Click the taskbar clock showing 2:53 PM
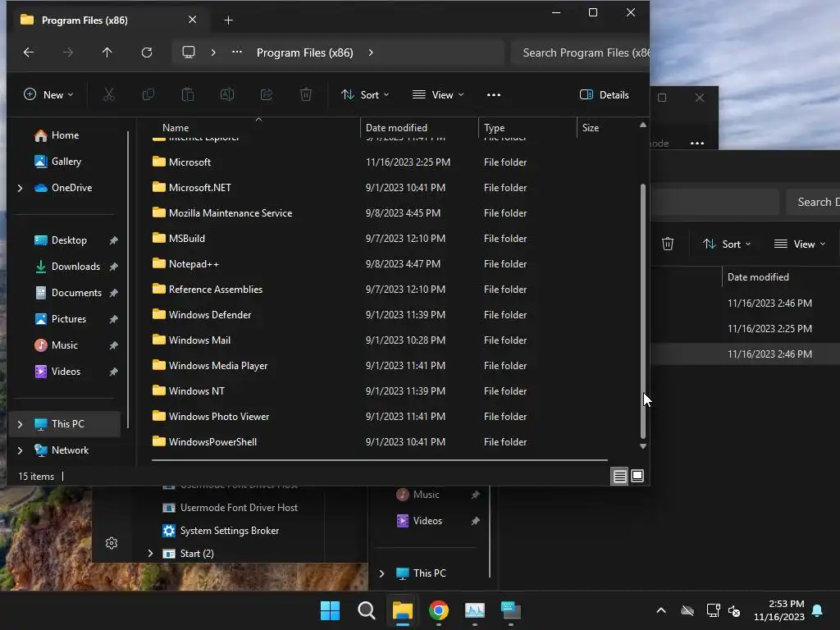The image size is (840, 630). click(x=779, y=610)
